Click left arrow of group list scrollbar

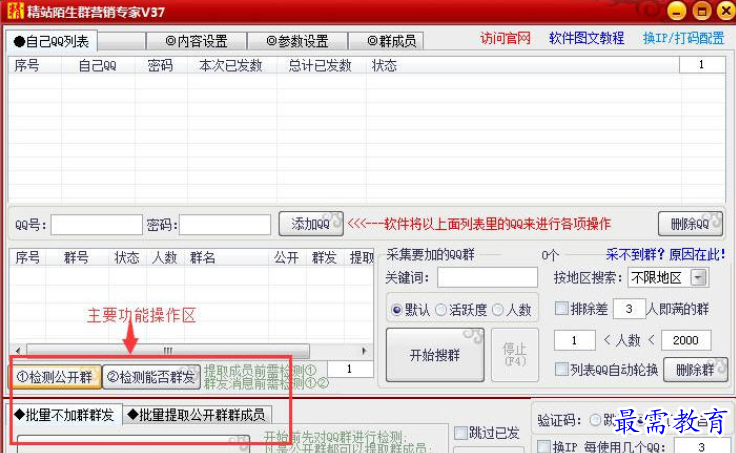tap(18, 351)
